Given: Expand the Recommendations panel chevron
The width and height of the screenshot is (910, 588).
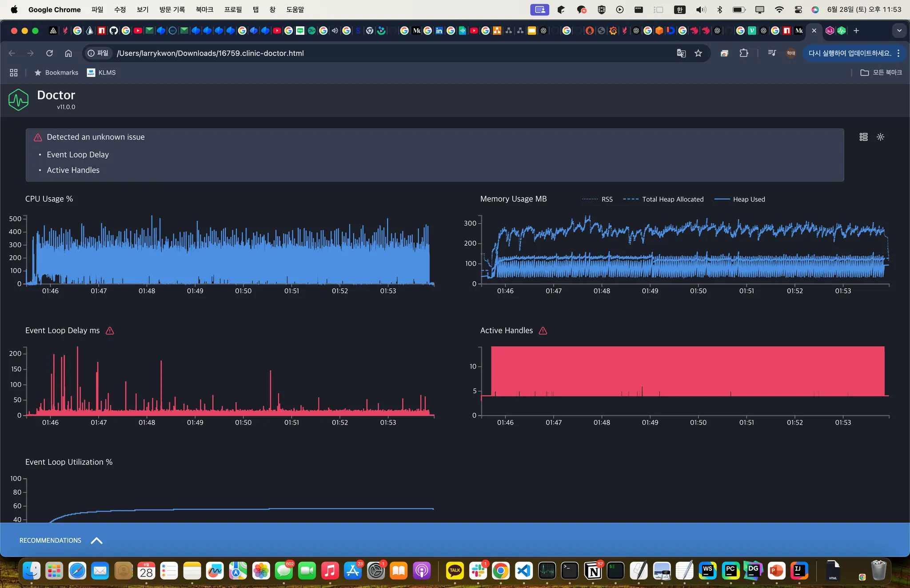Looking at the screenshot, I should (x=96, y=540).
